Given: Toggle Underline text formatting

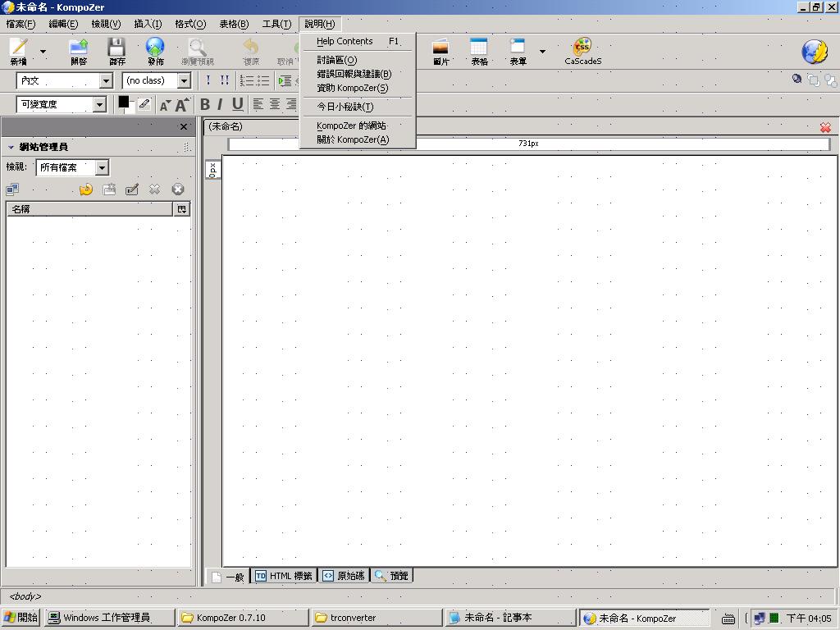Looking at the screenshot, I should point(237,104).
